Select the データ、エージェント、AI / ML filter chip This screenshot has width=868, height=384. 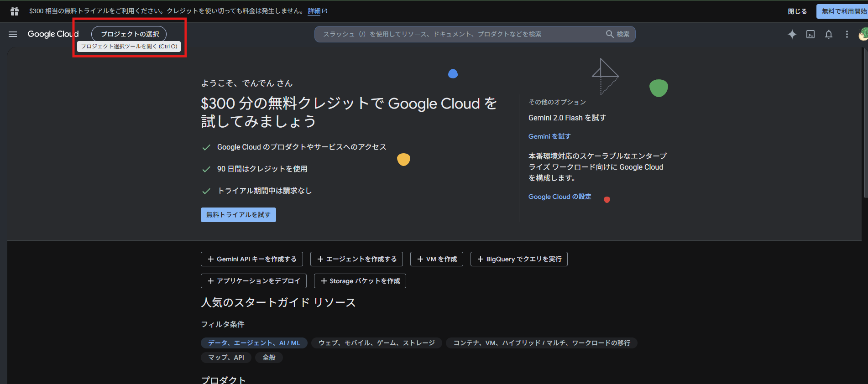click(254, 343)
